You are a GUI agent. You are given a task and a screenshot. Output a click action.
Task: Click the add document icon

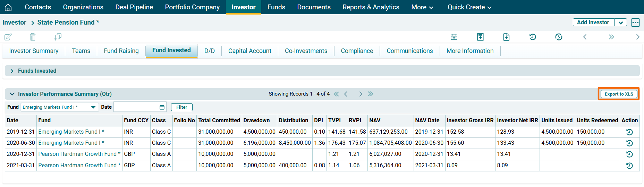(x=506, y=37)
